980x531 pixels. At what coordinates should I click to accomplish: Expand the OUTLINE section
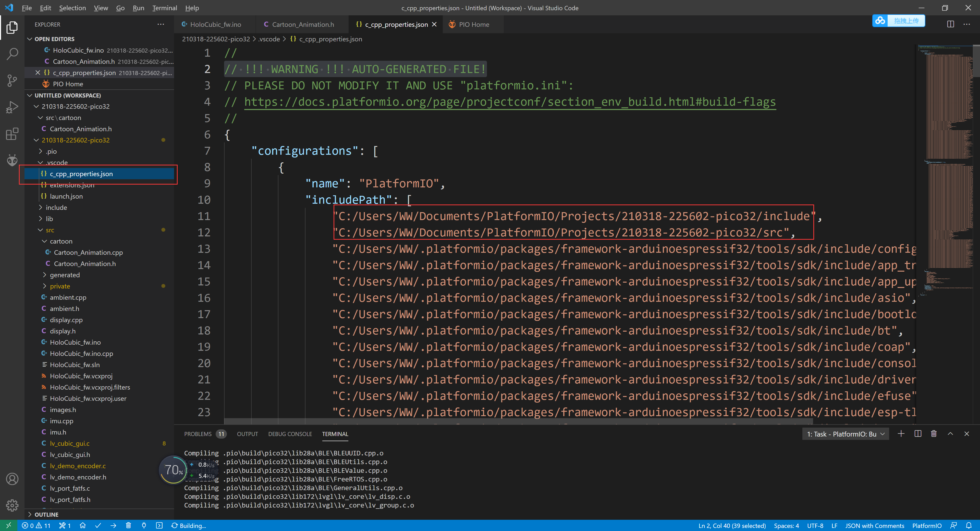46,514
